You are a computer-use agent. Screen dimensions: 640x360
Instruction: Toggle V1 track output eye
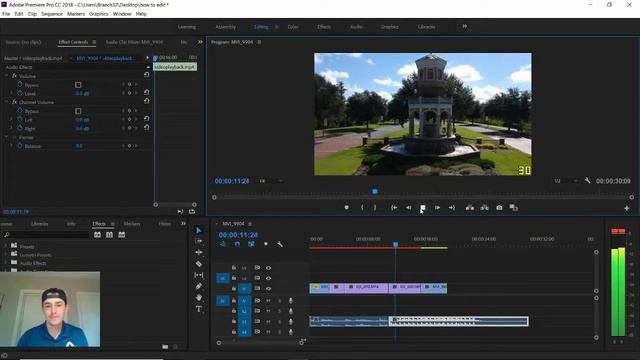(268, 288)
